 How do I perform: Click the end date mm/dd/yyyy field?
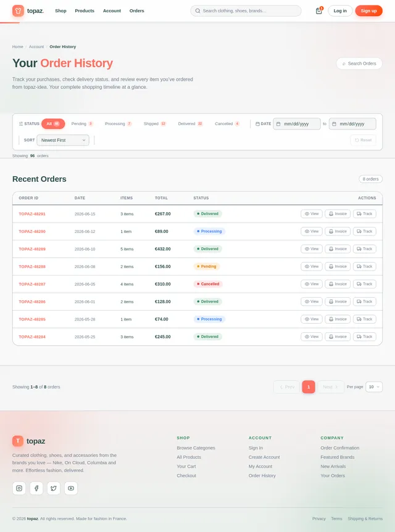coord(352,124)
